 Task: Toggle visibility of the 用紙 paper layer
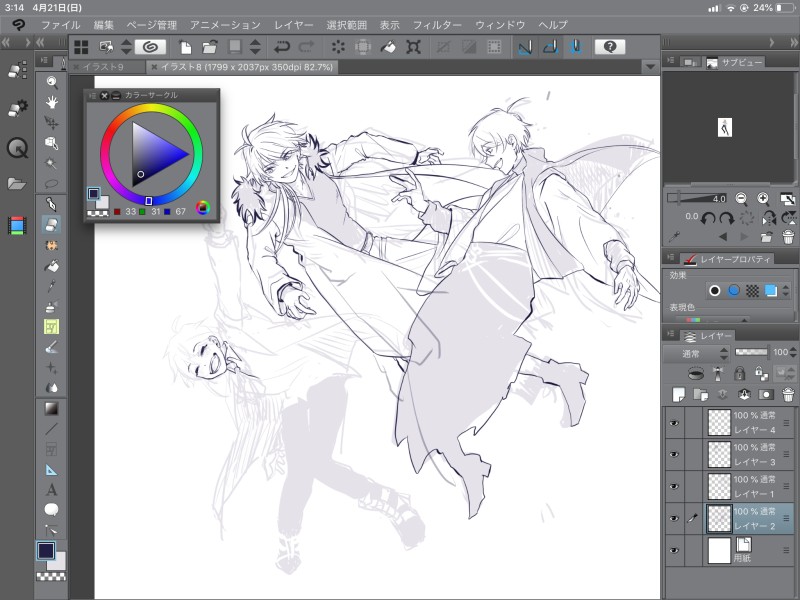pos(673,550)
